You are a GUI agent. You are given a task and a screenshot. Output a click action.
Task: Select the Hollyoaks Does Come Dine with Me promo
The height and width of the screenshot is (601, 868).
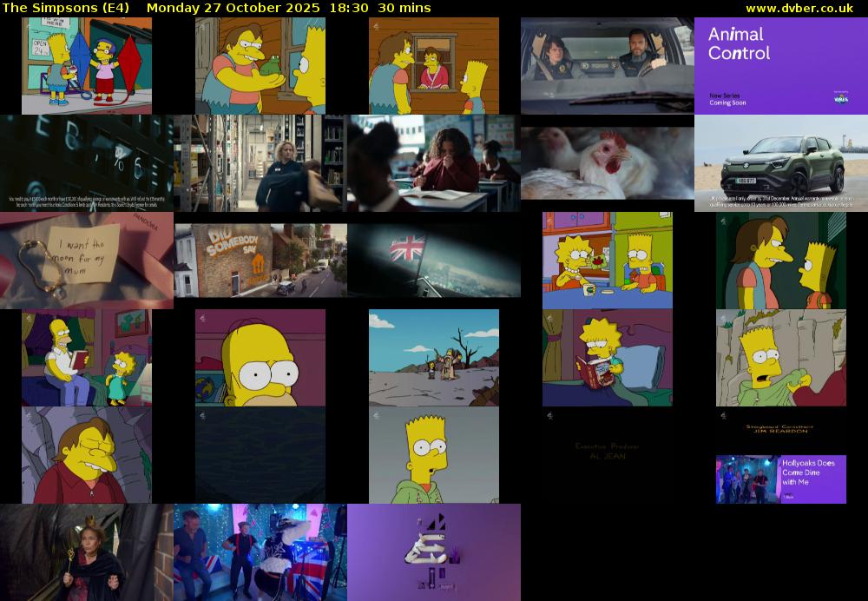click(779, 479)
